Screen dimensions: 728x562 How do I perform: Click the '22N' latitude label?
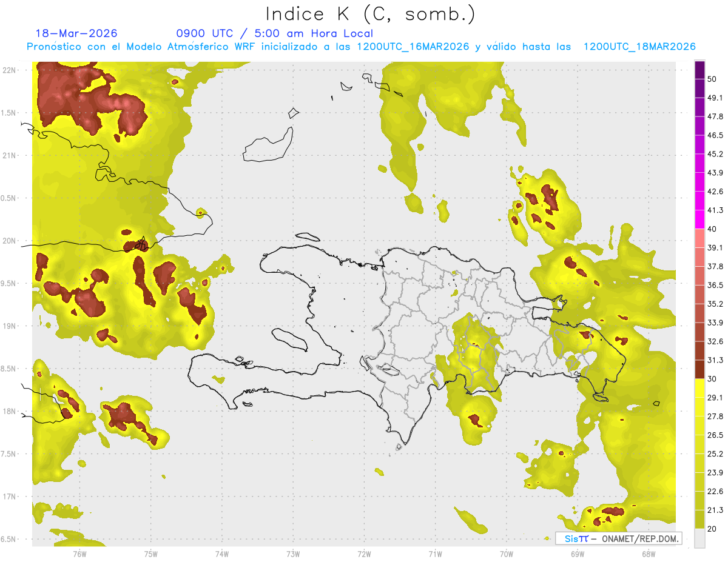coord(10,70)
